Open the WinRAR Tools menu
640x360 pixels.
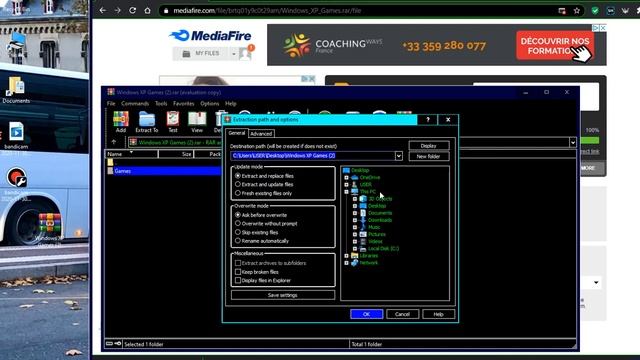pyautogui.click(x=161, y=104)
